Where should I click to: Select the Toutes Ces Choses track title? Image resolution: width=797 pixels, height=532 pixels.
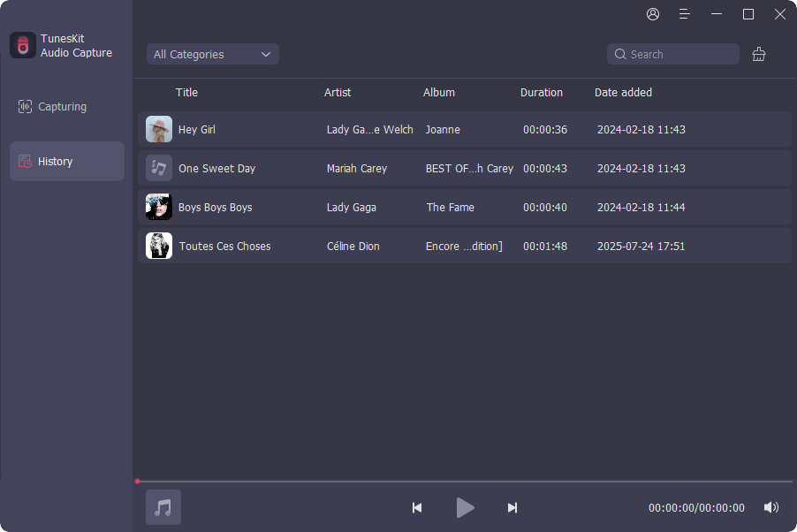(224, 247)
